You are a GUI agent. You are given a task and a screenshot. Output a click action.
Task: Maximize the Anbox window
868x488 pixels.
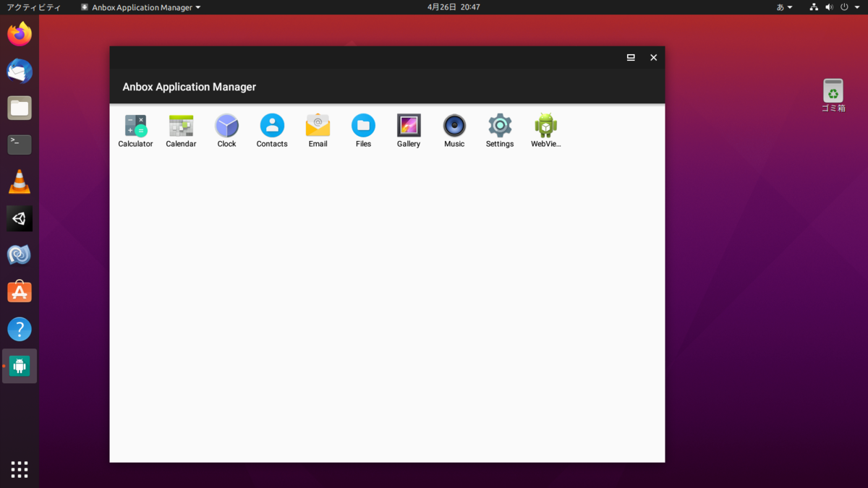(631, 57)
